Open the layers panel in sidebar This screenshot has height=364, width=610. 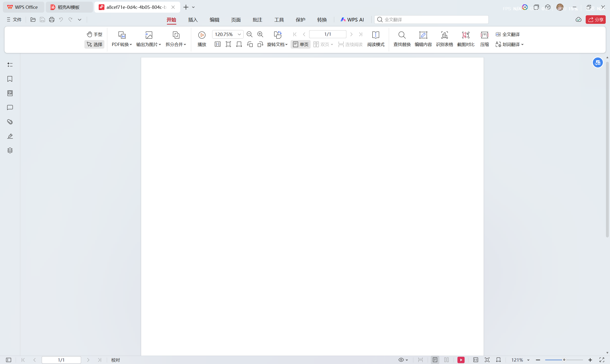point(10,150)
